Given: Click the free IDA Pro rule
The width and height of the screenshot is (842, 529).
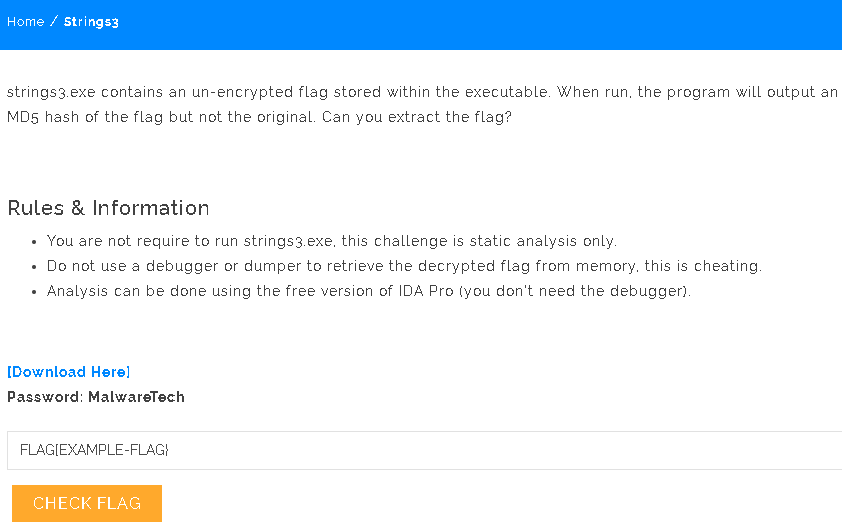Looking at the screenshot, I should pyautogui.click(x=369, y=291).
